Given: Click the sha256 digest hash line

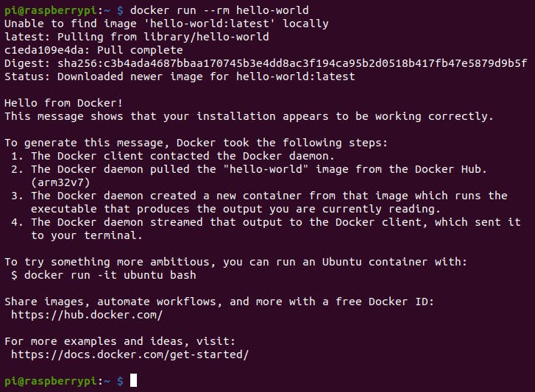Looking at the screenshot, I should [266, 63].
